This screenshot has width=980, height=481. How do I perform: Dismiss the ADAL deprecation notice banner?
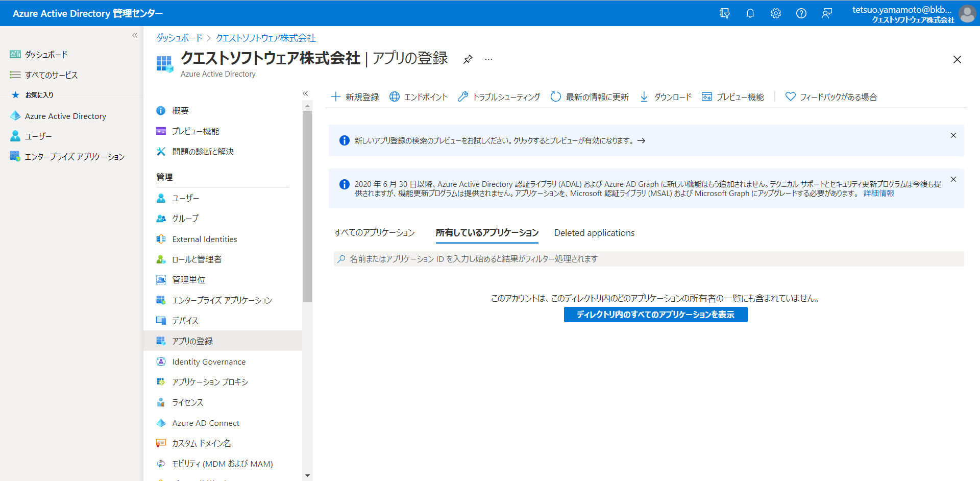(x=953, y=179)
